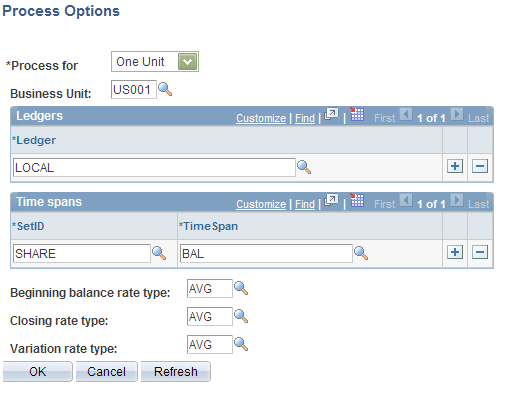Click the Refresh button
Viewport: 509px width, 394px height.
(176, 371)
